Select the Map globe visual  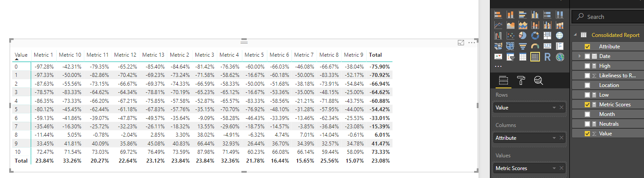(x=560, y=36)
